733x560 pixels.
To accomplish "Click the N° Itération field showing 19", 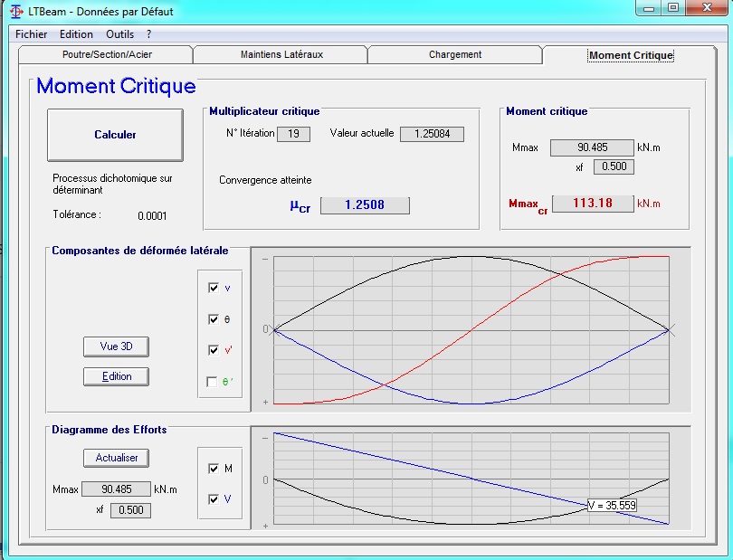I will tap(293, 134).
